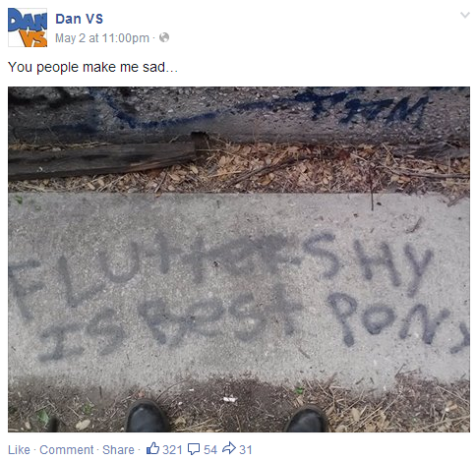The image size is (476, 460).
Task: View the 321 people who liked
Action: [x=172, y=450]
